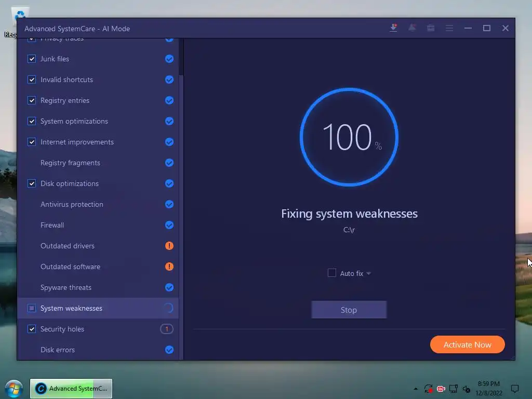
Task: Toggle the Invalid shortcuts checkbox
Action: pos(32,79)
